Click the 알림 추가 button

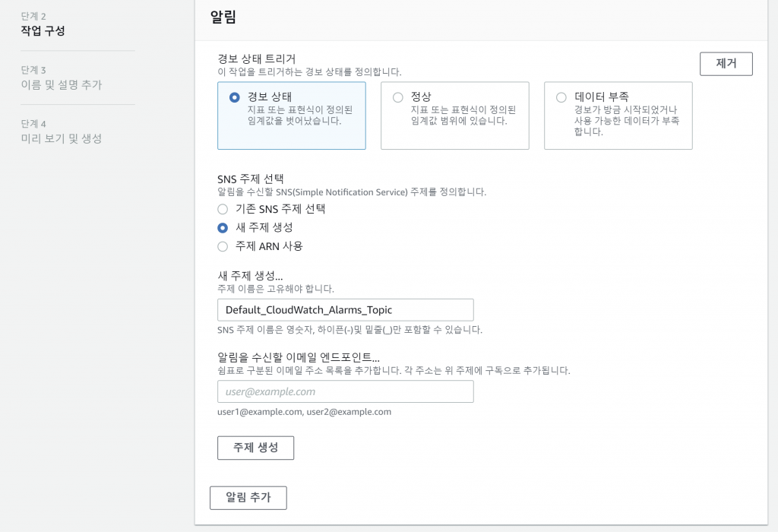pyautogui.click(x=248, y=498)
